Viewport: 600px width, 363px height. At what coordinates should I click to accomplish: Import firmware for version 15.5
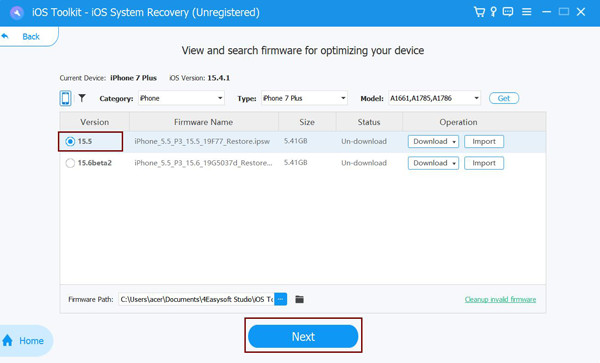coord(484,142)
